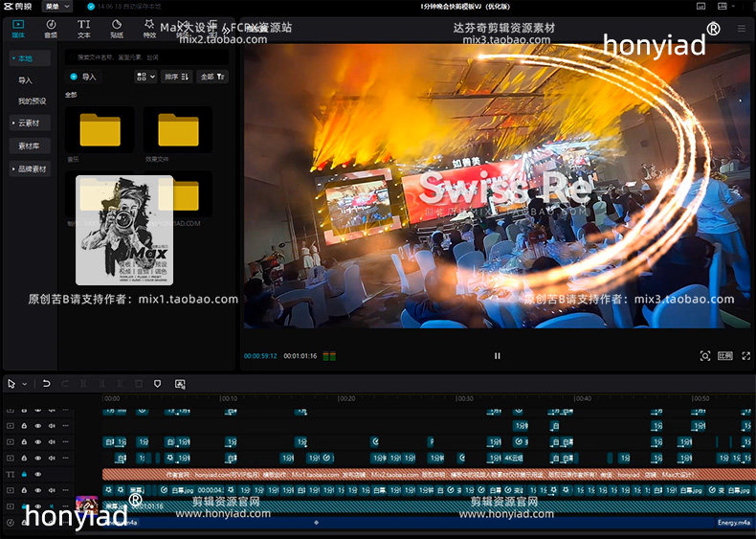
Task: Lock the track containing the 4K压缩 clip
Action: [x=24, y=458]
